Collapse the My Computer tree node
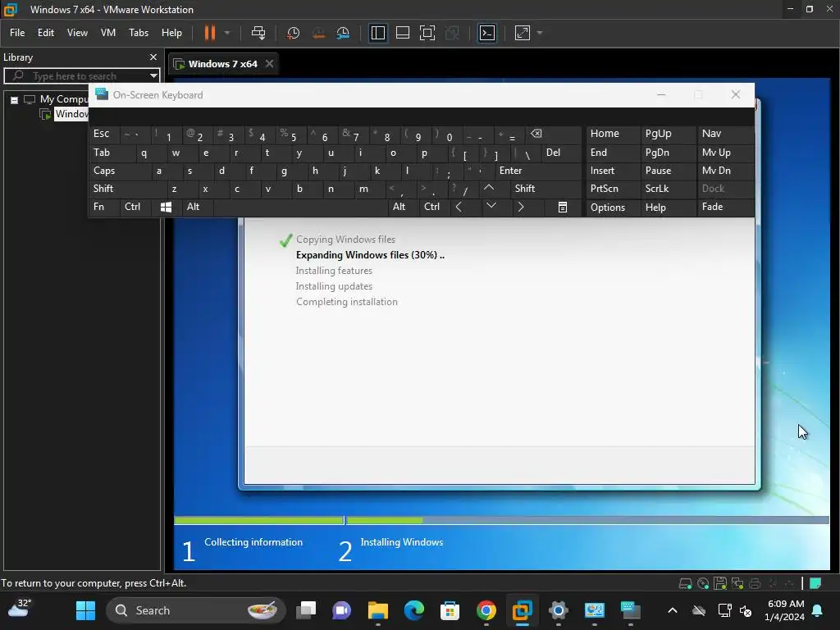This screenshot has width=840, height=630. (x=15, y=99)
